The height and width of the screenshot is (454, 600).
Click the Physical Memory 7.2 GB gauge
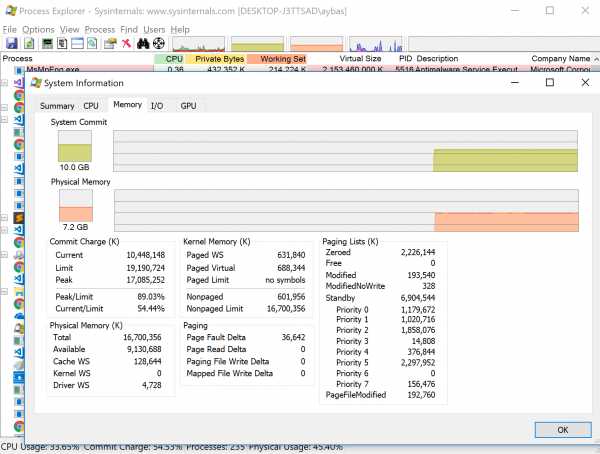click(x=76, y=206)
